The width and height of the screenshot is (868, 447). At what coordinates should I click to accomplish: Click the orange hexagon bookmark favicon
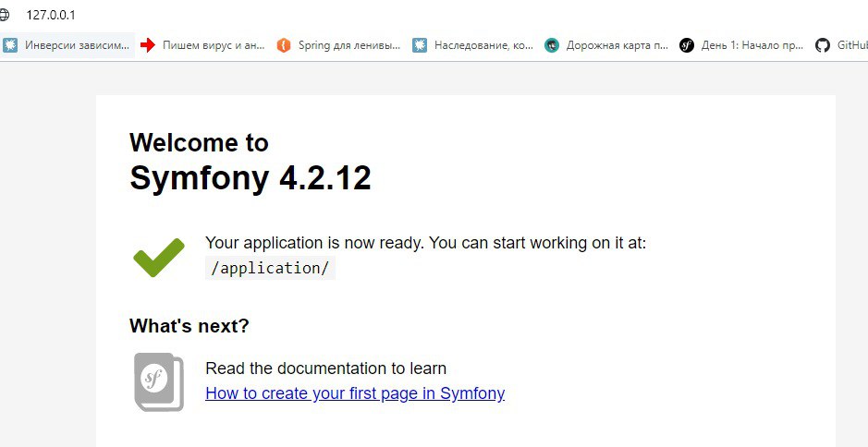pos(284,45)
